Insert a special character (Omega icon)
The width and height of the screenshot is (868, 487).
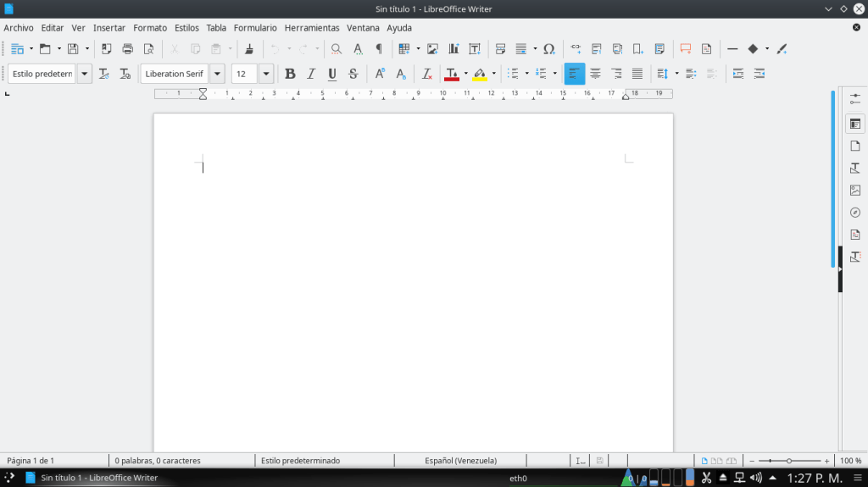pyautogui.click(x=549, y=49)
